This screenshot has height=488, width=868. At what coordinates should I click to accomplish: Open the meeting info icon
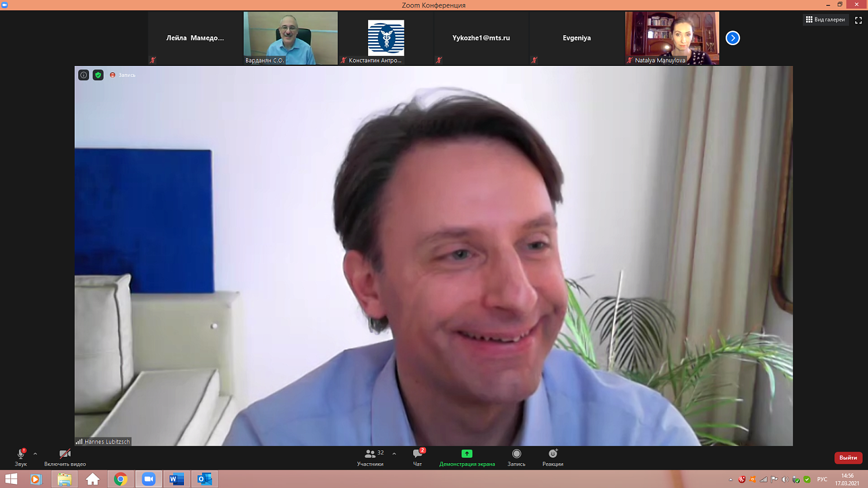coord(84,75)
